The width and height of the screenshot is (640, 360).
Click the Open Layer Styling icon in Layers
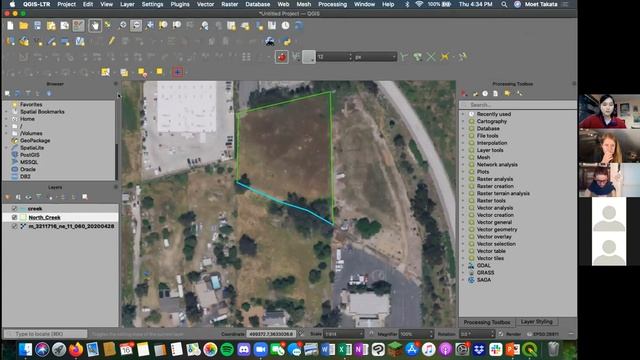click(x=7, y=197)
